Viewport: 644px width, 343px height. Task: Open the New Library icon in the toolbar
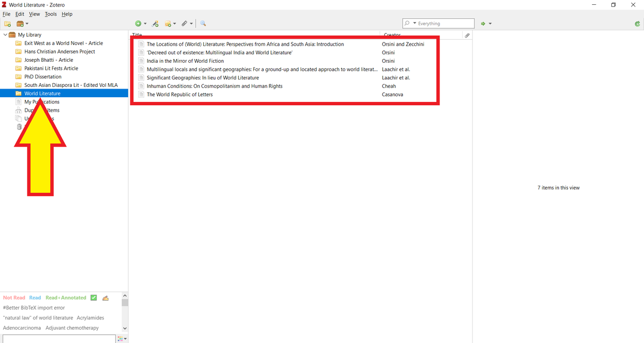tap(20, 23)
